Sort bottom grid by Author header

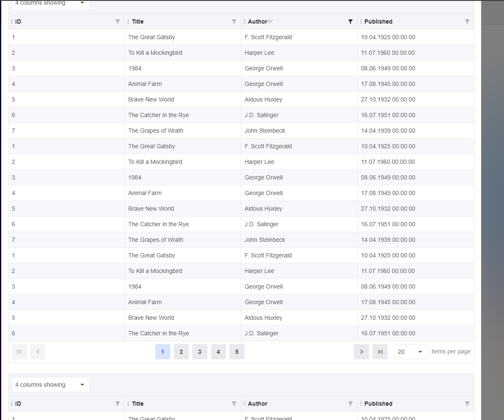point(257,404)
